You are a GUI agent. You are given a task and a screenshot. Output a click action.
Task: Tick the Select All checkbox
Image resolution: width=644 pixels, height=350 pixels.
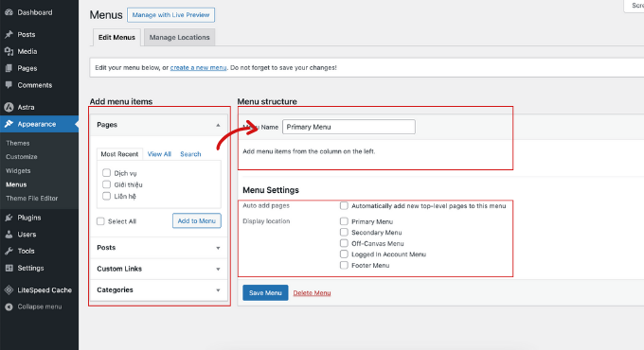[x=100, y=221]
